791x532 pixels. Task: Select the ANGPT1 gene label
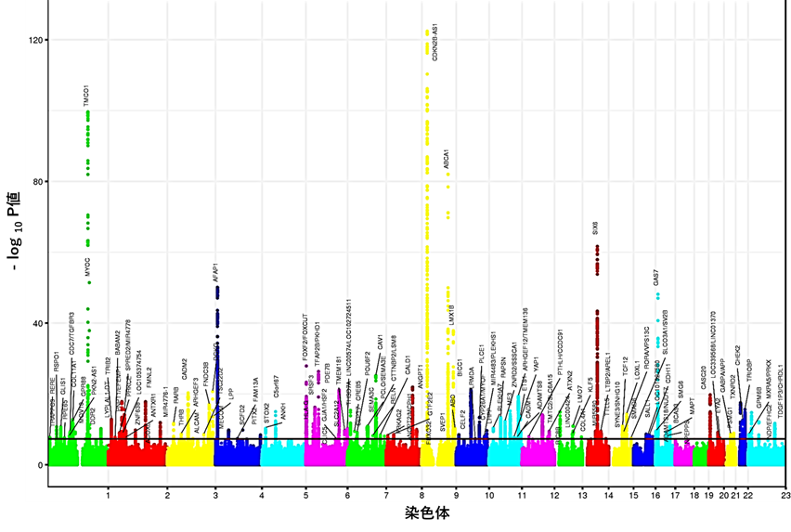(421, 377)
